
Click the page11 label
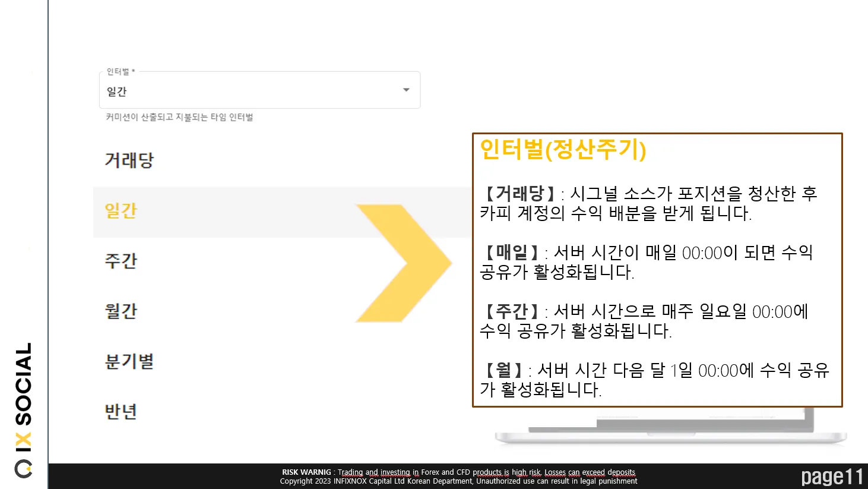tap(832, 477)
